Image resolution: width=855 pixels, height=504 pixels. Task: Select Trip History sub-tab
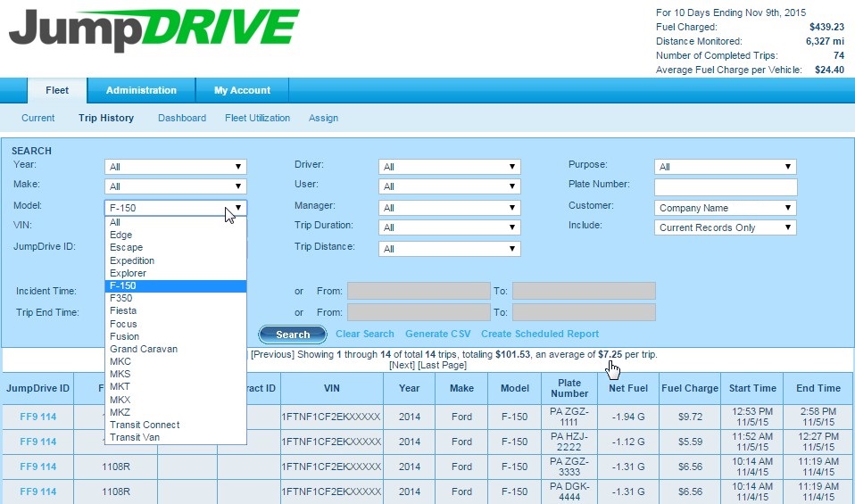106,118
